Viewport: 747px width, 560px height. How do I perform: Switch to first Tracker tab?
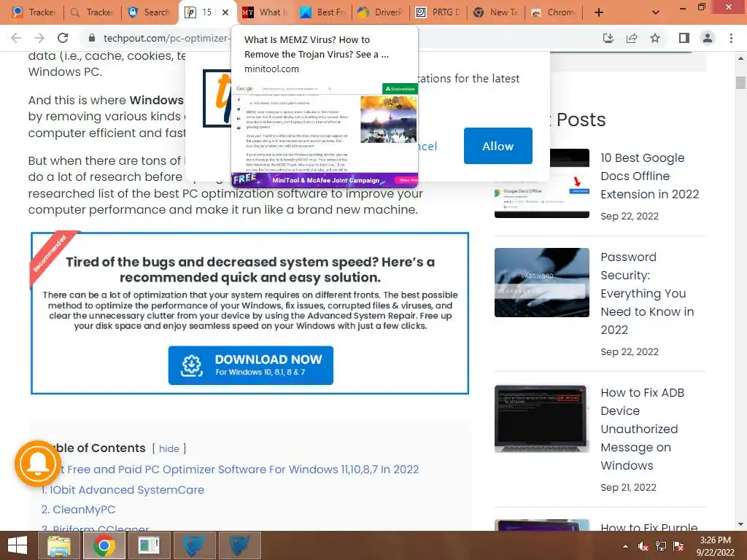[x=34, y=12]
